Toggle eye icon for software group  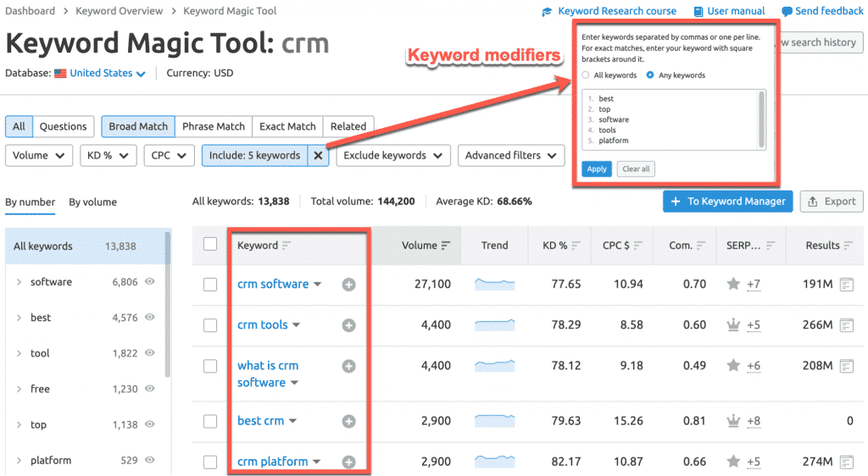point(150,282)
